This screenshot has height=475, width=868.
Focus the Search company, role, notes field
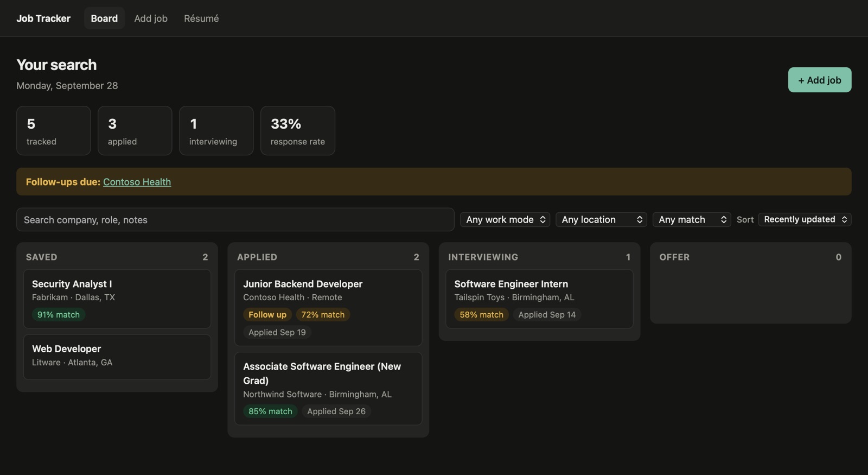[x=235, y=219]
